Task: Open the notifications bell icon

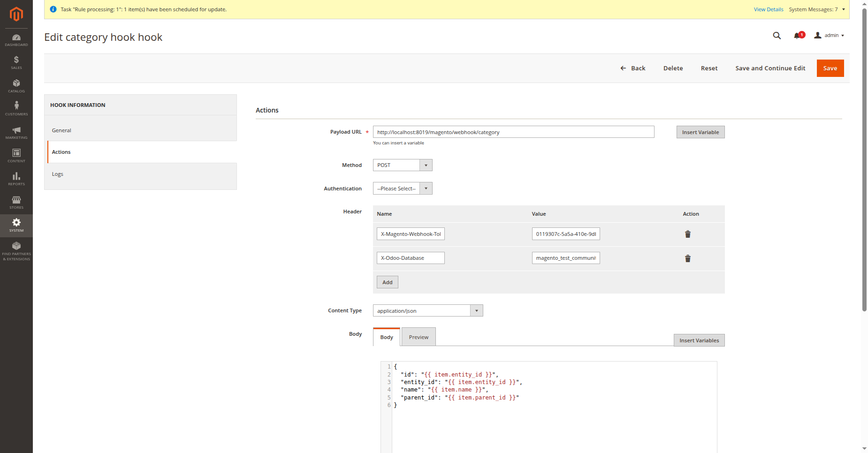Action: point(798,36)
